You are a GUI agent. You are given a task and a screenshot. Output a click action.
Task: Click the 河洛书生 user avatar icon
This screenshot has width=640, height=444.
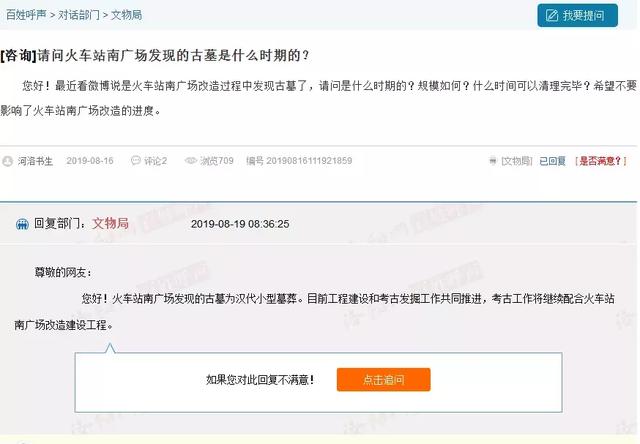point(7,161)
